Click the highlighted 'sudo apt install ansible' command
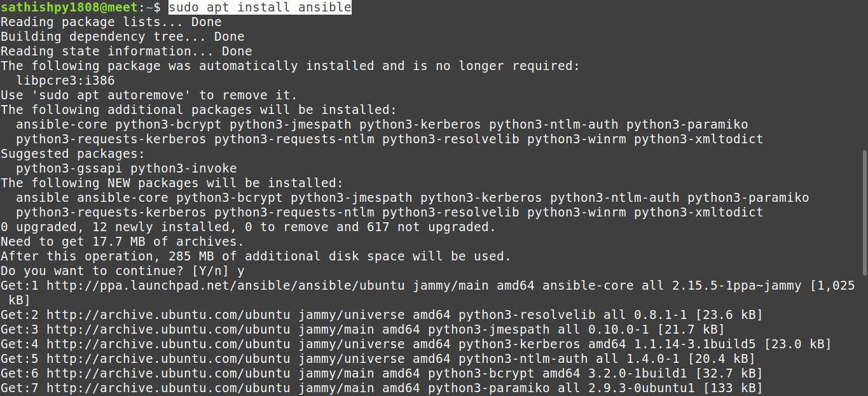The image size is (868, 396). click(x=259, y=8)
